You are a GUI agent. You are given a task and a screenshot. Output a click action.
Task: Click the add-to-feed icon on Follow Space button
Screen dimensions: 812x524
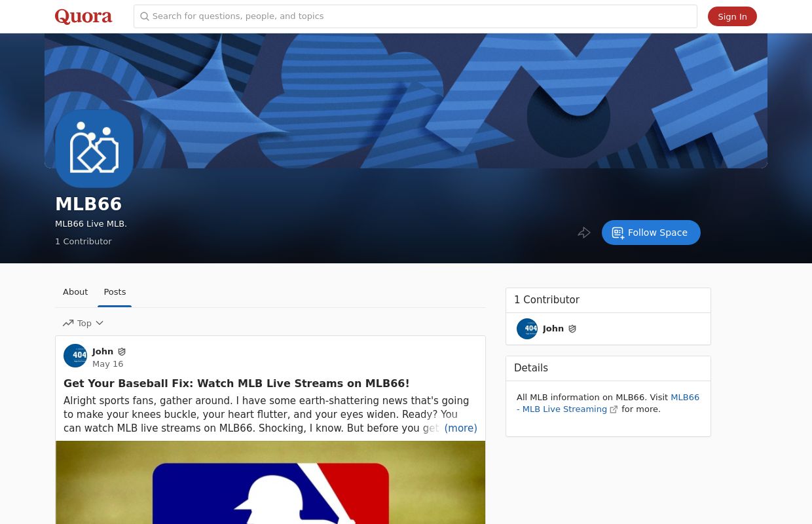tap(618, 233)
